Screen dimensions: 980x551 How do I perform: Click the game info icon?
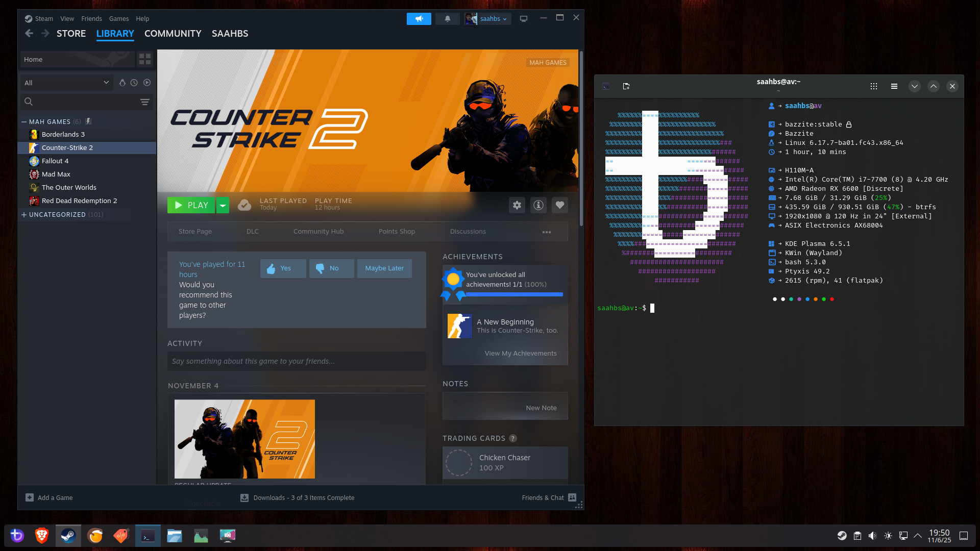[x=538, y=205]
